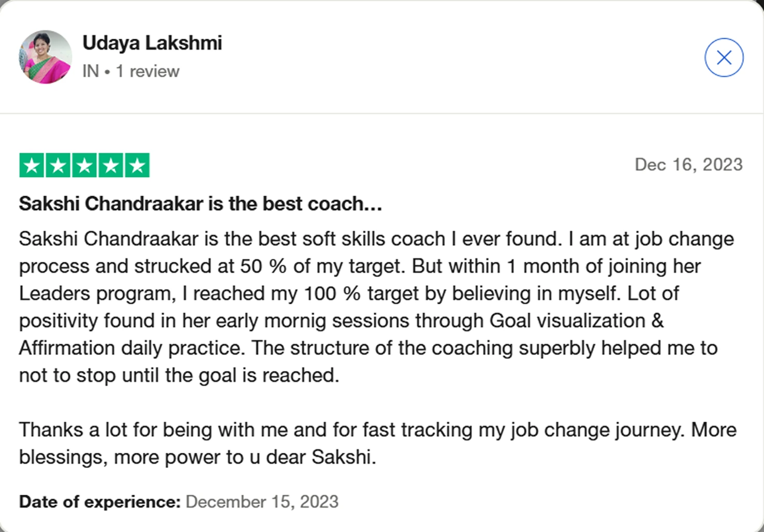Select the third green rating star

[84, 166]
